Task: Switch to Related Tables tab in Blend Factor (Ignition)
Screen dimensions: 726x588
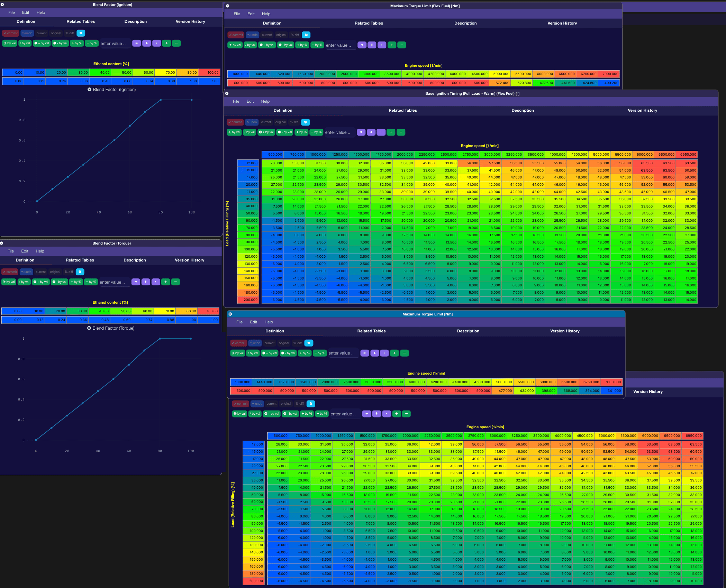Action: coord(81,21)
